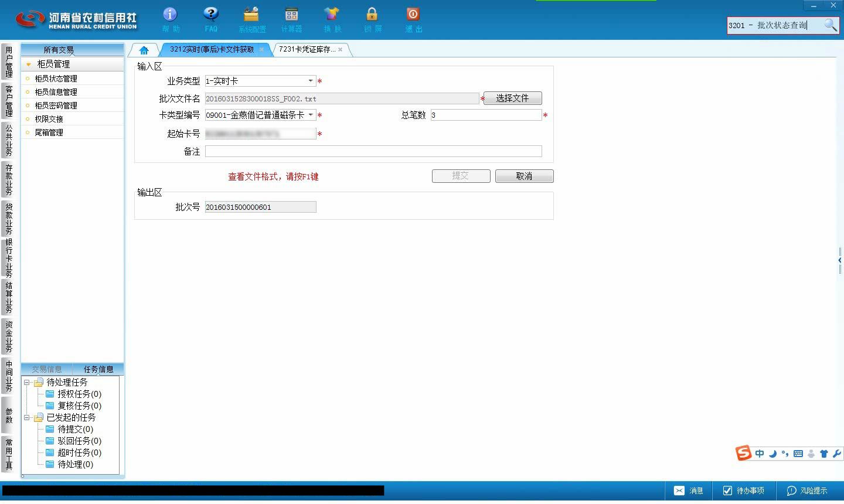
Task: Click the 选择文件 button
Action: pyautogui.click(x=513, y=98)
